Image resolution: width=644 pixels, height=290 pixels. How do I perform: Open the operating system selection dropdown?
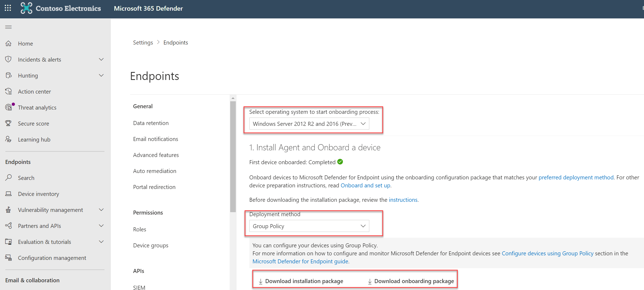point(309,124)
